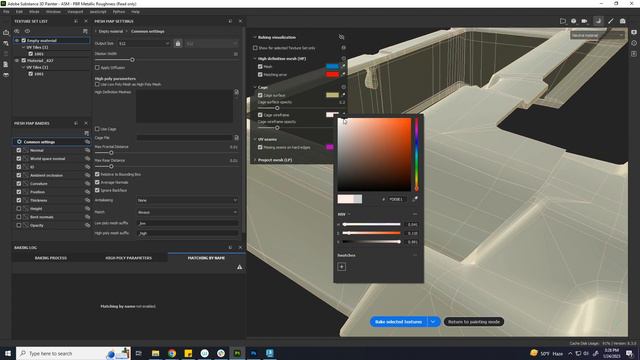Click the settings icon in Mesh Map Bakers toolbar
The height and width of the screenshot is (360, 640).
tap(86, 133)
